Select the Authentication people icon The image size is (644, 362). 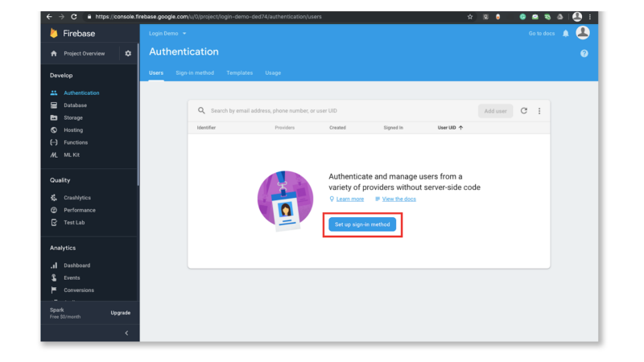pos(54,93)
